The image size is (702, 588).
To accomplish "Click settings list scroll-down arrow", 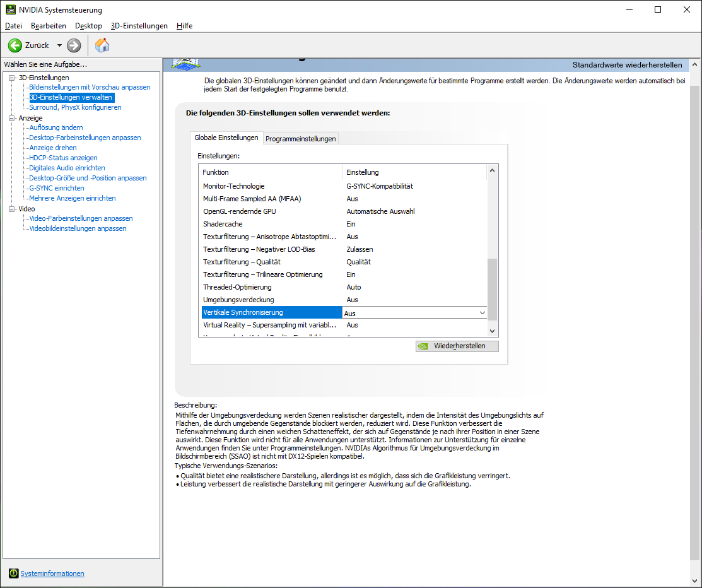I will pos(492,331).
